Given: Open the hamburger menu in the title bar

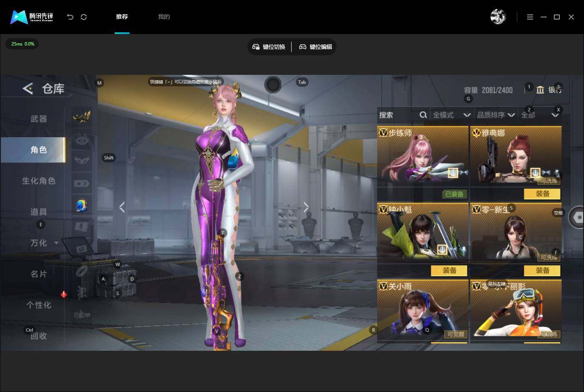Looking at the screenshot, I should (x=530, y=17).
